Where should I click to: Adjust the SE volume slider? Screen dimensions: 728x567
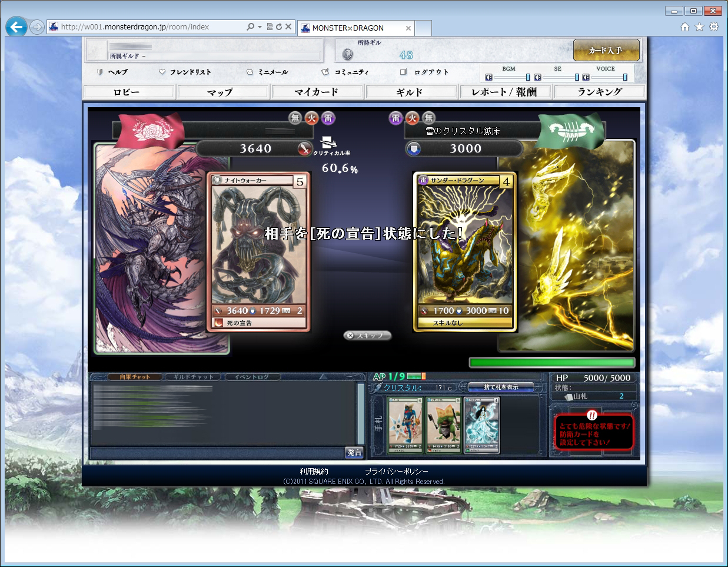click(x=560, y=77)
